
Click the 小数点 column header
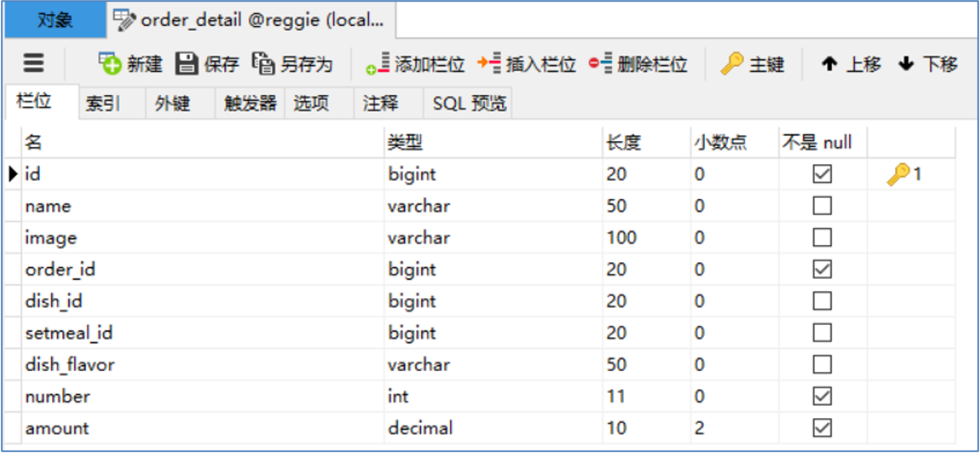pyautogui.click(x=735, y=142)
